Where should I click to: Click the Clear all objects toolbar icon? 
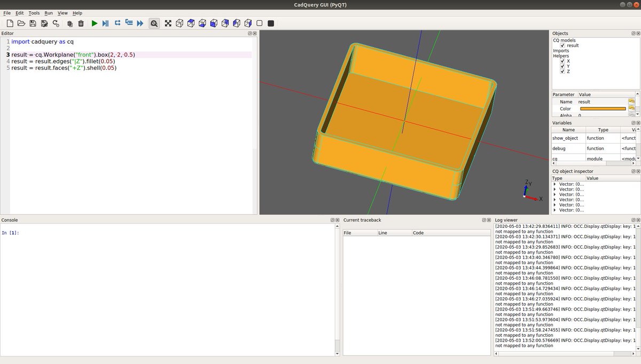pos(70,23)
